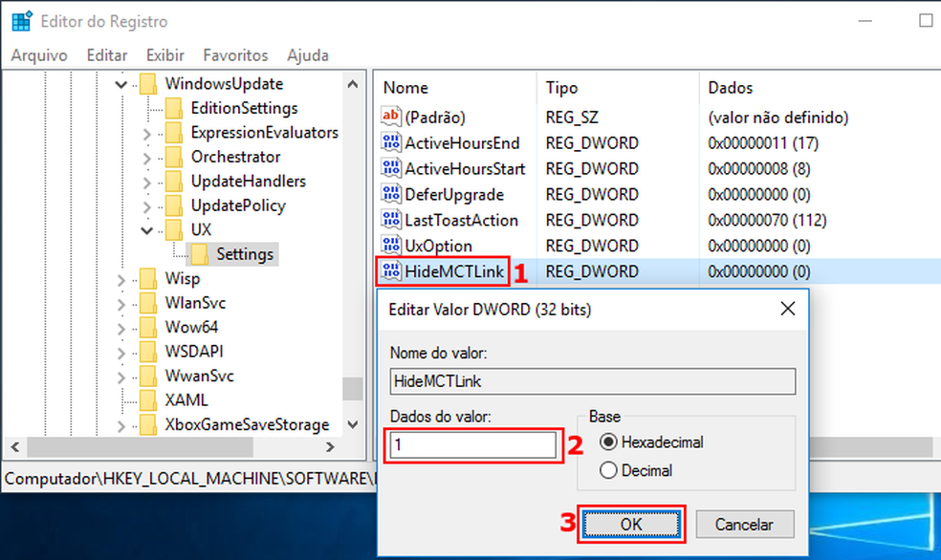Screen dimensions: 941x560
Task: Click the DeferUpgrade DWORD icon
Action: [x=391, y=194]
